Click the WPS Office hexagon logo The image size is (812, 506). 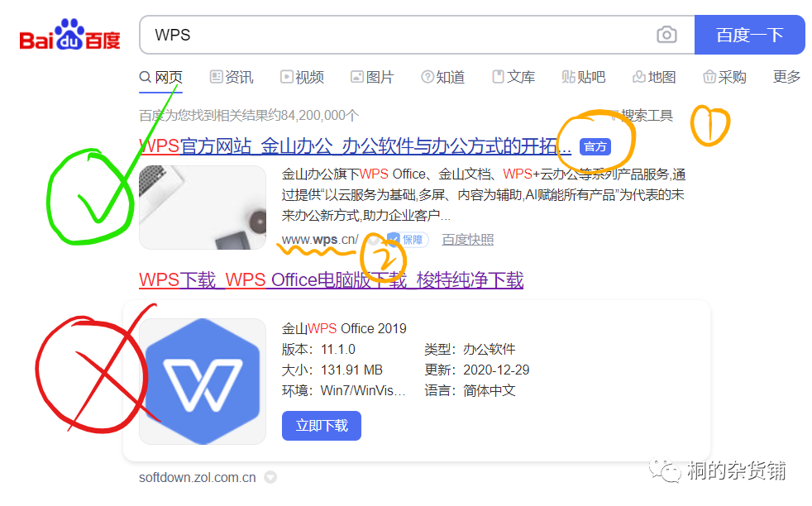click(x=203, y=381)
